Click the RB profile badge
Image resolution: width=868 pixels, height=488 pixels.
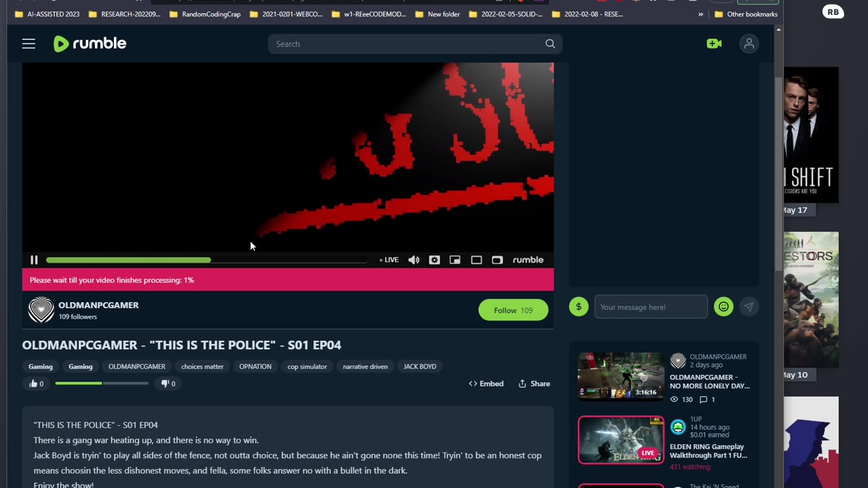click(x=833, y=12)
